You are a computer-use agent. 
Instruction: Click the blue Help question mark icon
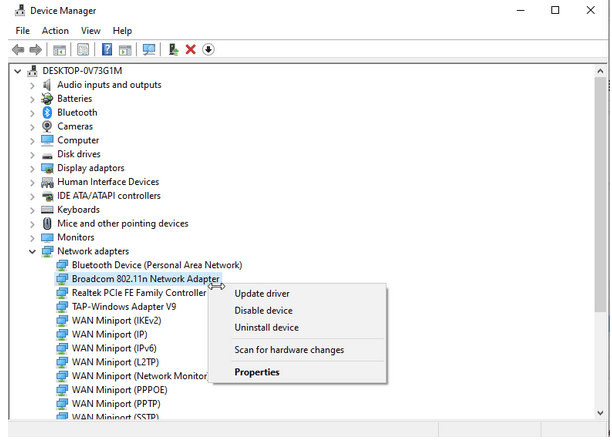point(107,50)
